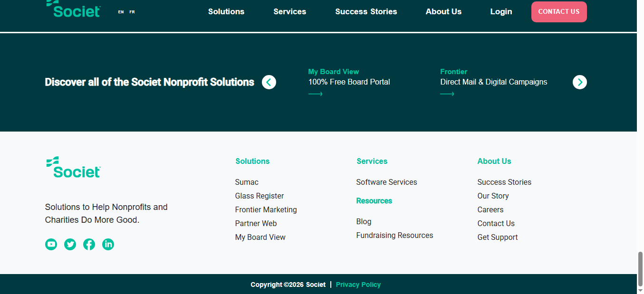Open Glass Register footer link
Viewport: 644px width, 294px height.
point(260,196)
